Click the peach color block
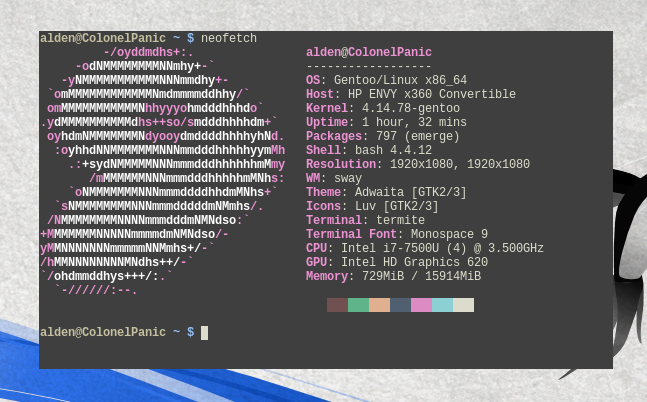This screenshot has height=402, width=647. click(380, 305)
